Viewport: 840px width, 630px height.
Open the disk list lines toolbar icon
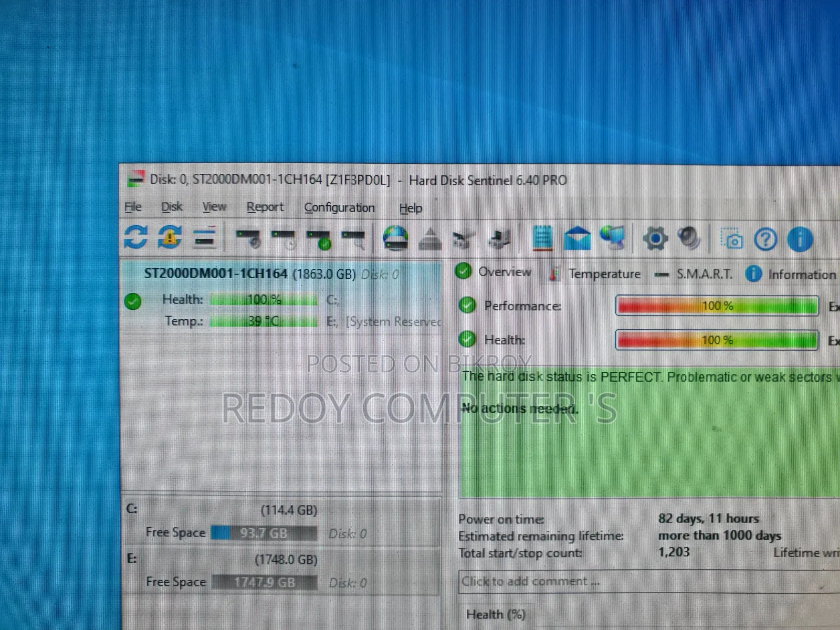tap(205, 237)
